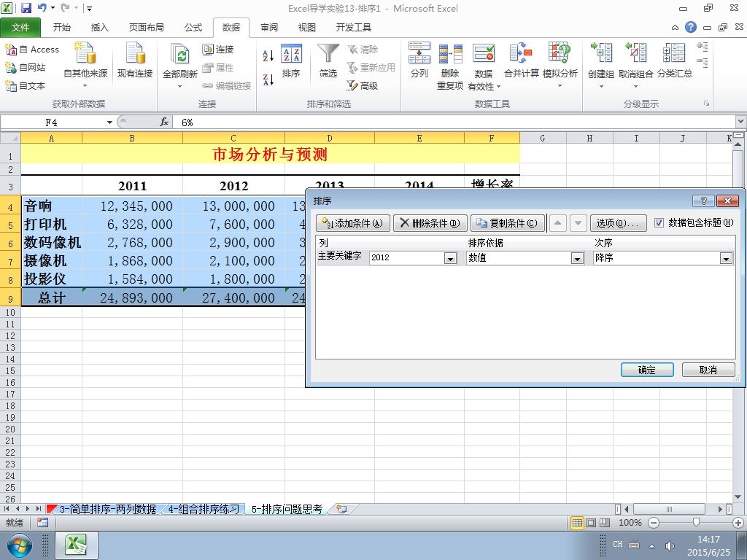The width and height of the screenshot is (747, 560).
Task: Confirm sort with OK (确定)
Action: [647, 370]
